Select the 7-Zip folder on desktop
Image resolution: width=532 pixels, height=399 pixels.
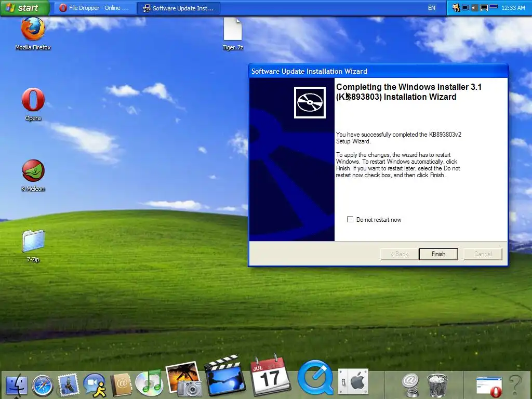pyautogui.click(x=33, y=246)
